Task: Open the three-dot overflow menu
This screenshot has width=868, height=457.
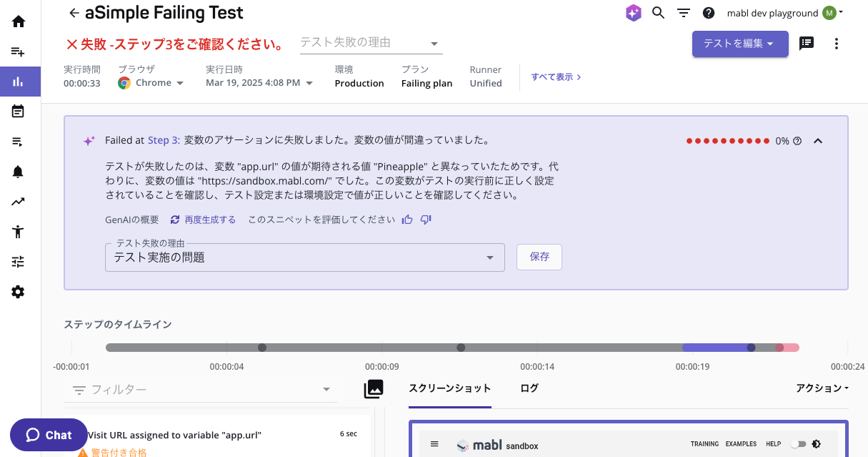Action: tap(836, 44)
